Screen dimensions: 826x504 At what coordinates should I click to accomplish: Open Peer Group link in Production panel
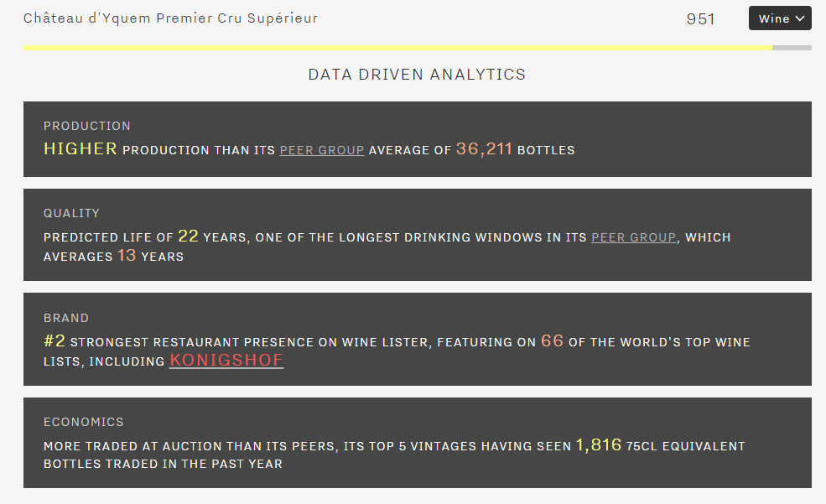pos(322,150)
